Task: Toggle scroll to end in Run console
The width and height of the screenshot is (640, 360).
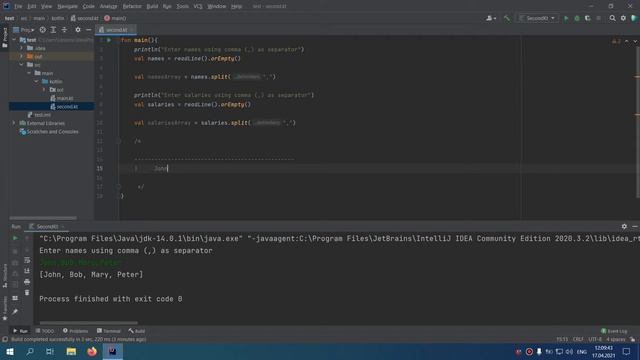Action: point(27,271)
